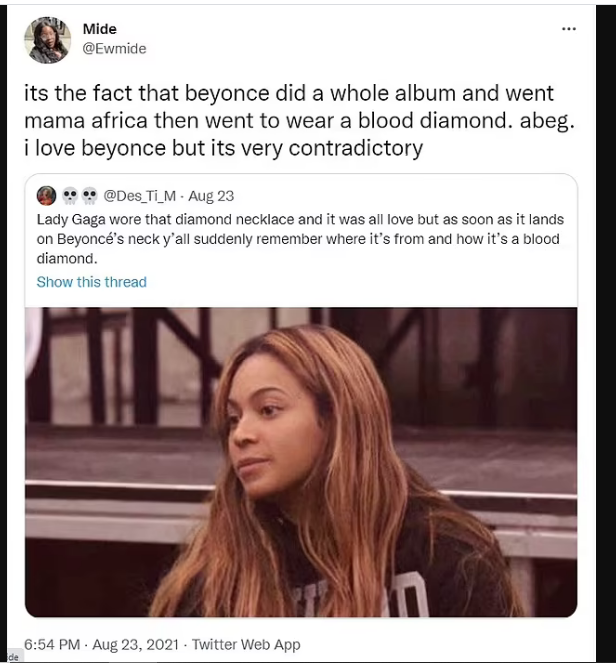Screen dimensions: 616x663
Task: Click Mide's round profile avatar
Action: pyautogui.click(x=47, y=40)
